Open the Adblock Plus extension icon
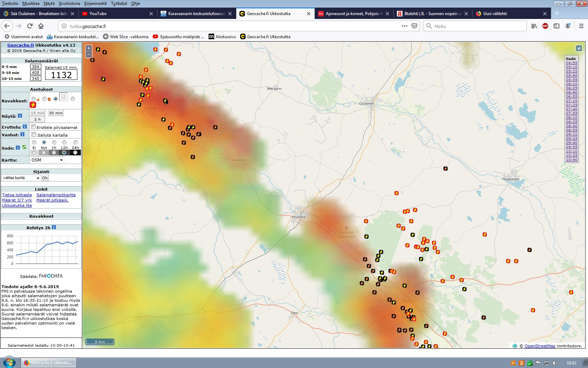The image size is (588, 368). click(x=545, y=26)
